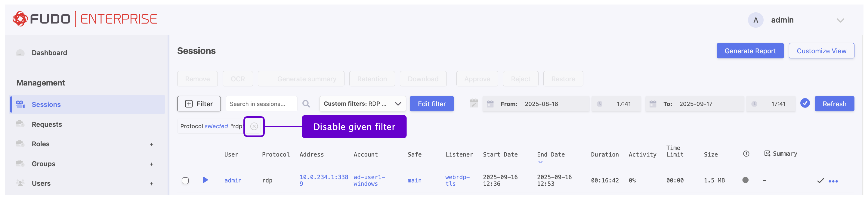Open the session's three-dot actions menu

(833, 182)
